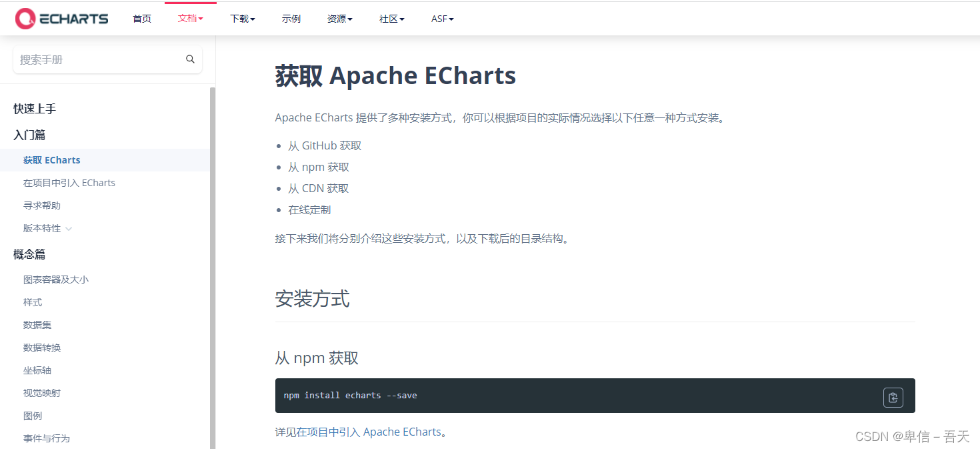
Task: Select 入门篇 sidebar heading
Action: [29, 135]
